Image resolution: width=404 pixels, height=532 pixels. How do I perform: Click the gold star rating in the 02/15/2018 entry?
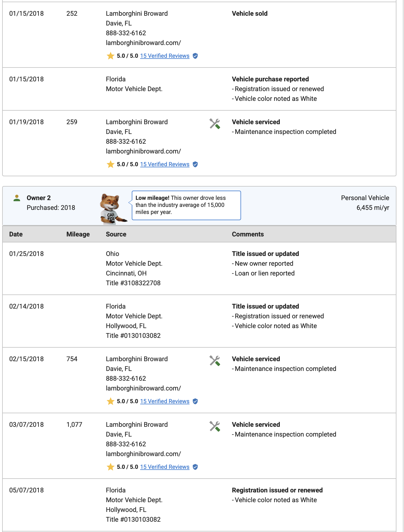coord(110,401)
